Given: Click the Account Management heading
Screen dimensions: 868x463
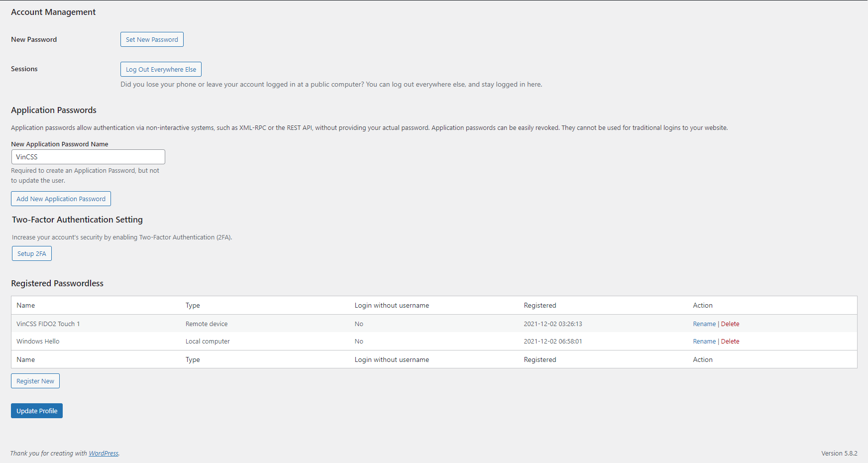Looking at the screenshot, I should point(53,11).
